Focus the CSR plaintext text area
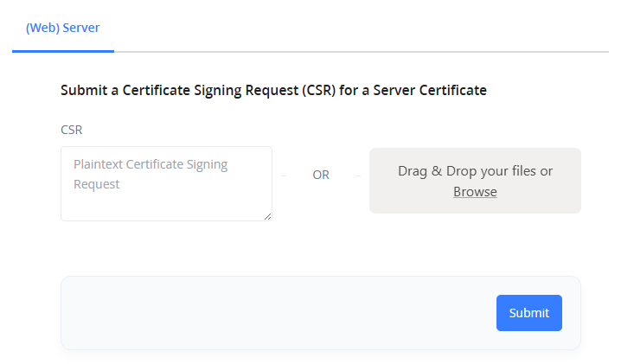This screenshot has width=634, height=364. (x=166, y=183)
